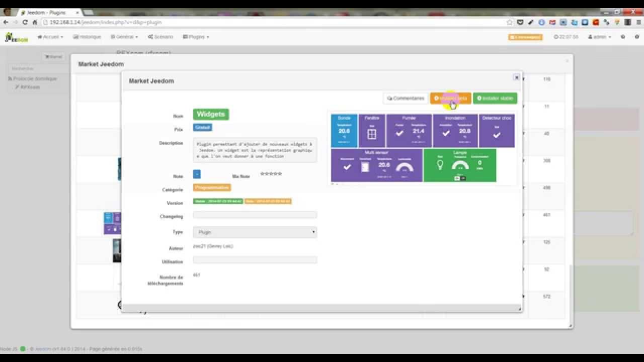Click Installer stable button
The image size is (644, 362).
[x=495, y=99]
